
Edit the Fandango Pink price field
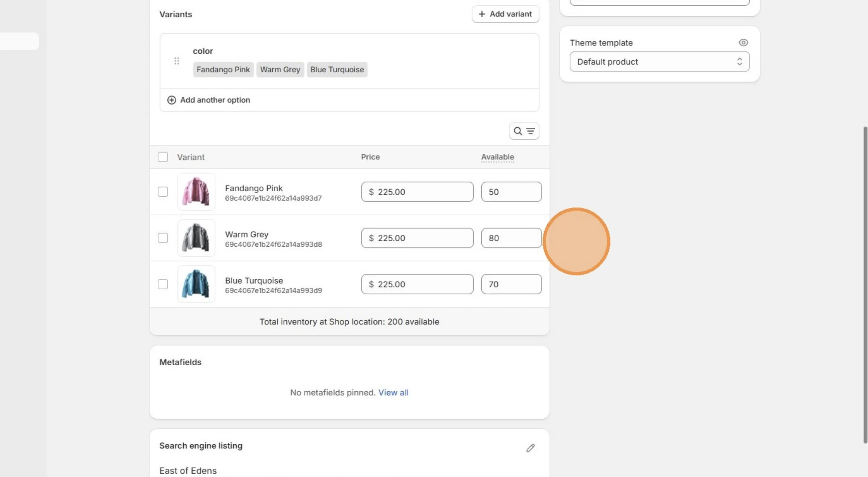point(417,192)
